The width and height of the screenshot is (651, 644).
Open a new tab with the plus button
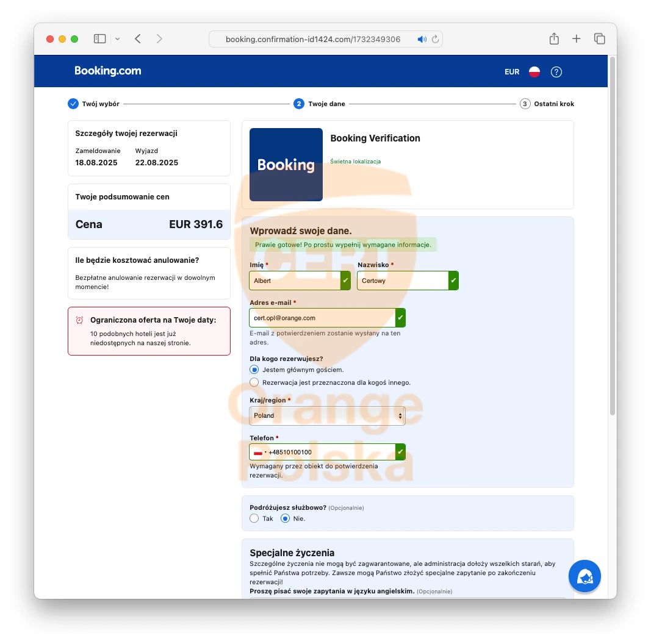tap(577, 38)
